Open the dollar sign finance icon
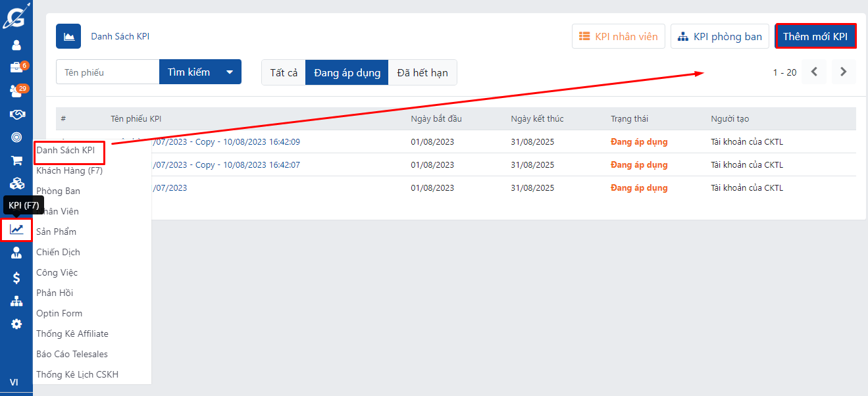Image resolution: width=868 pixels, height=396 pixels. [16, 278]
